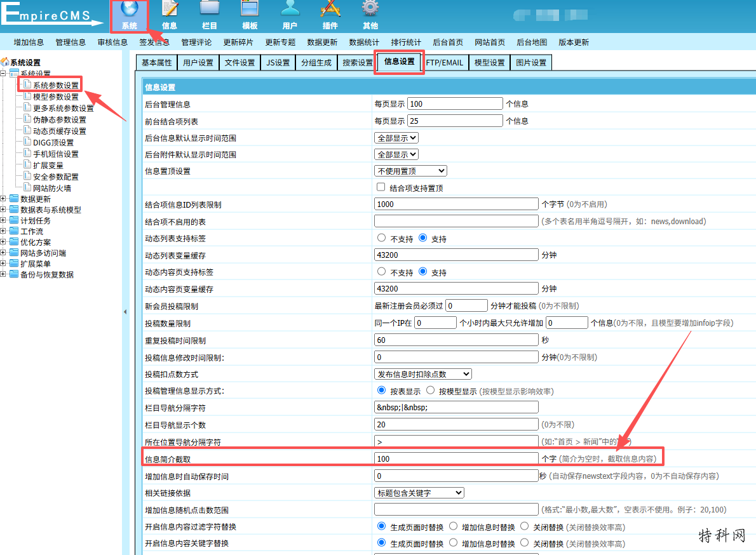Click the 系统设置 root icon in the sidebar
756x555 pixels.
[x=5, y=62]
